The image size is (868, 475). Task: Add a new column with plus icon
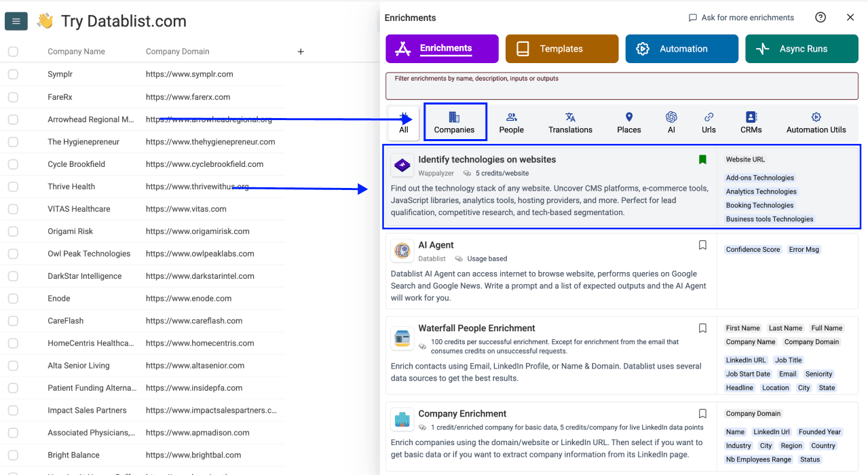click(301, 52)
